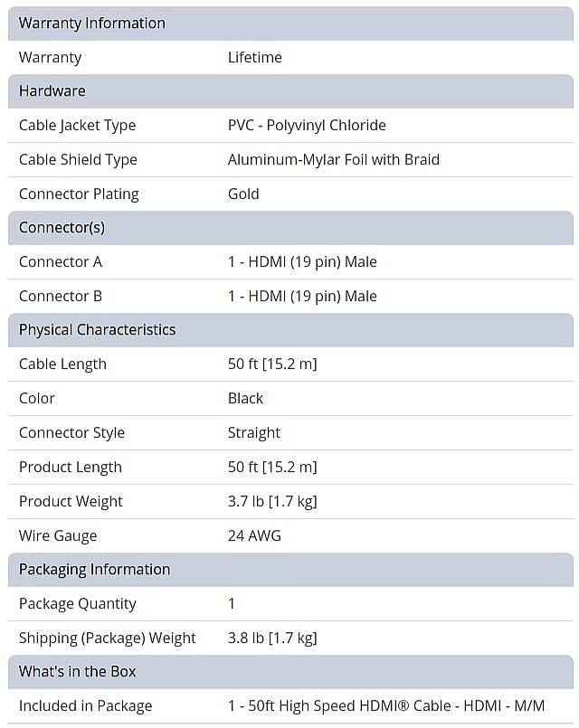The width and height of the screenshot is (579, 728).
Task: Click the PVC - Polyvinyl Chloride value
Action: tap(307, 126)
